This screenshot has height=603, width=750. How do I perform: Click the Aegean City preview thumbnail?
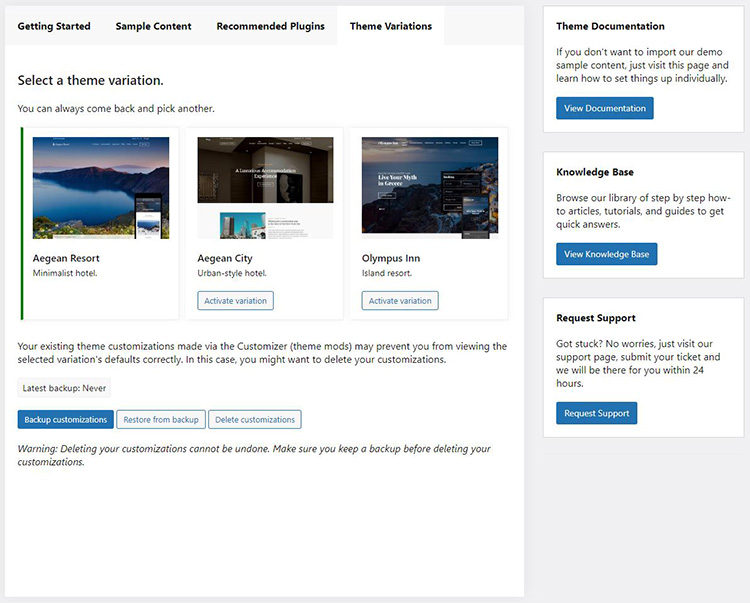(265, 188)
